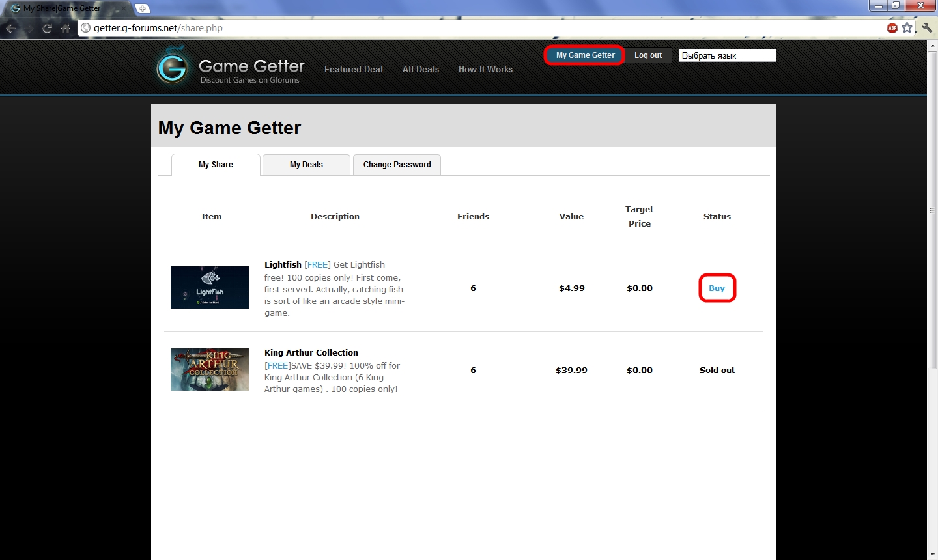Click the FREE tag in King Arthur description
Viewport: 938px width, 560px height.
pyautogui.click(x=277, y=365)
